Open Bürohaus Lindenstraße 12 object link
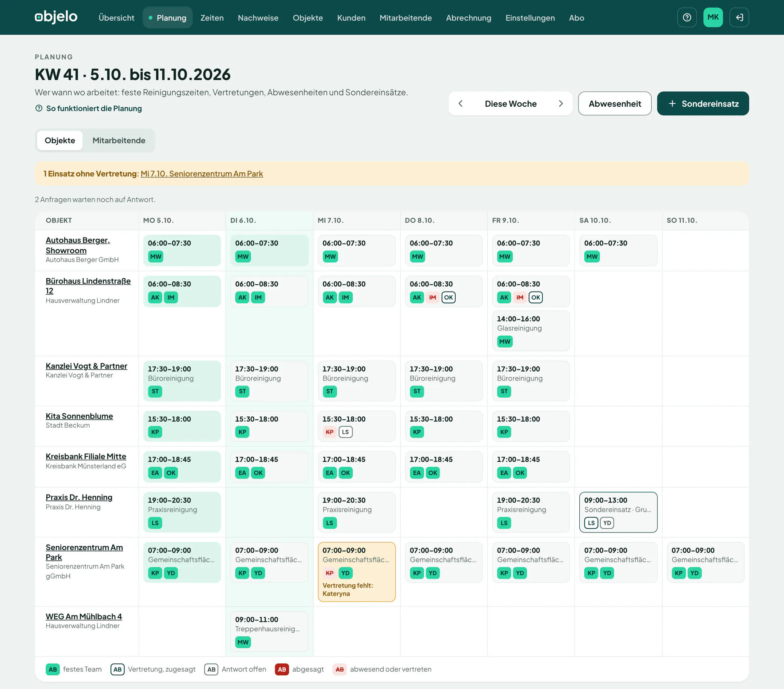 click(88, 286)
